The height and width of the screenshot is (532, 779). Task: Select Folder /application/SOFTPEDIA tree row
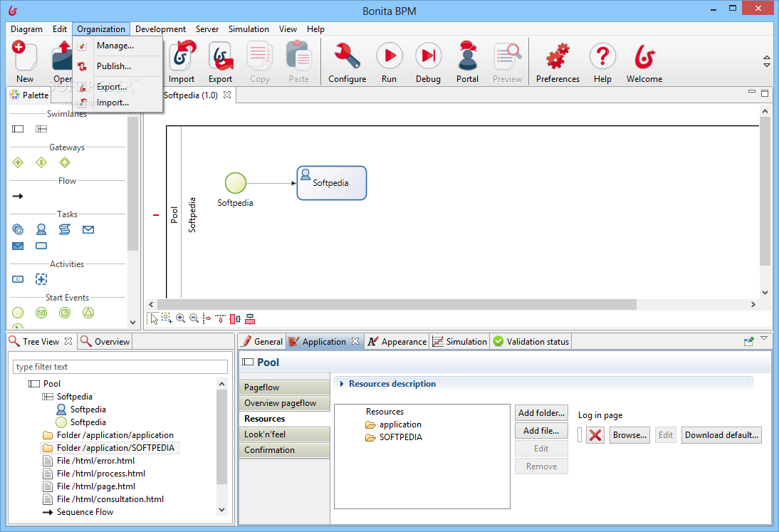tap(110, 448)
